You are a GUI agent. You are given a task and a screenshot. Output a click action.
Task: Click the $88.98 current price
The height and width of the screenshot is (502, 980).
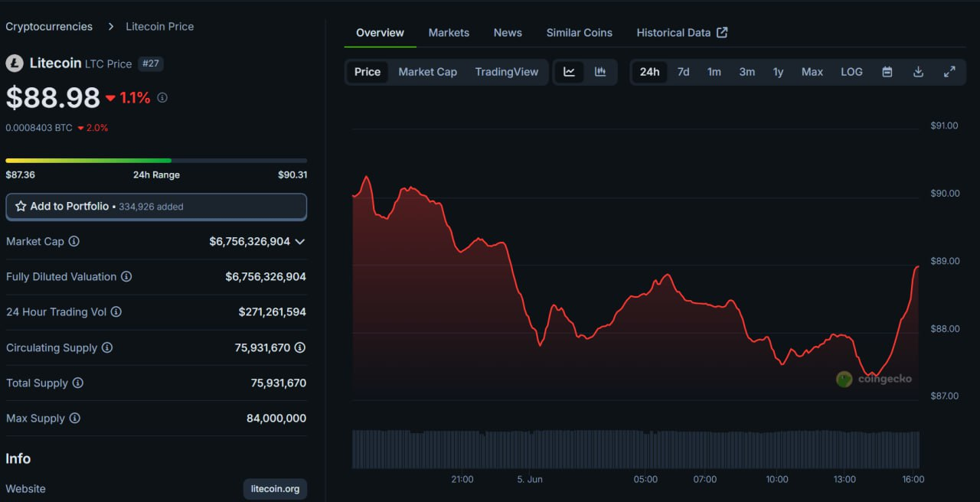click(53, 98)
